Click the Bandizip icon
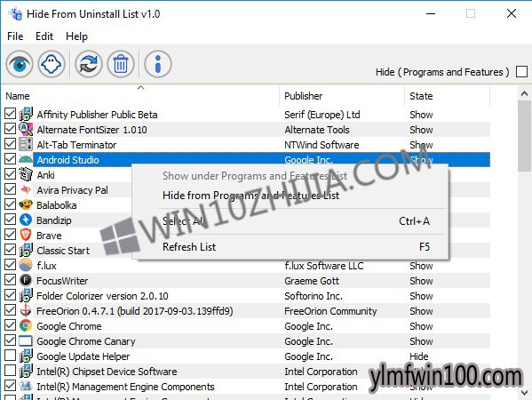 [x=26, y=220]
